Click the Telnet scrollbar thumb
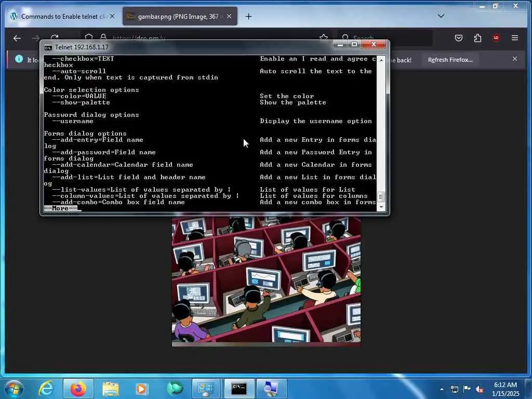 tap(381, 197)
